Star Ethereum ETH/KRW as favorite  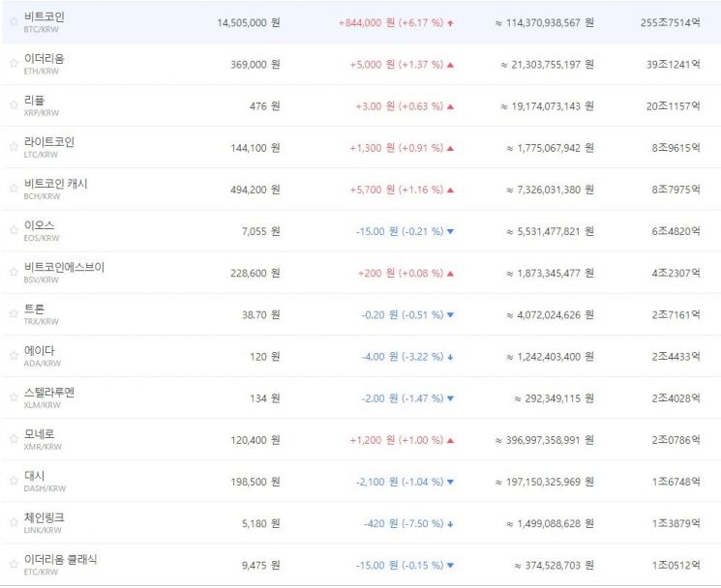tap(14, 64)
